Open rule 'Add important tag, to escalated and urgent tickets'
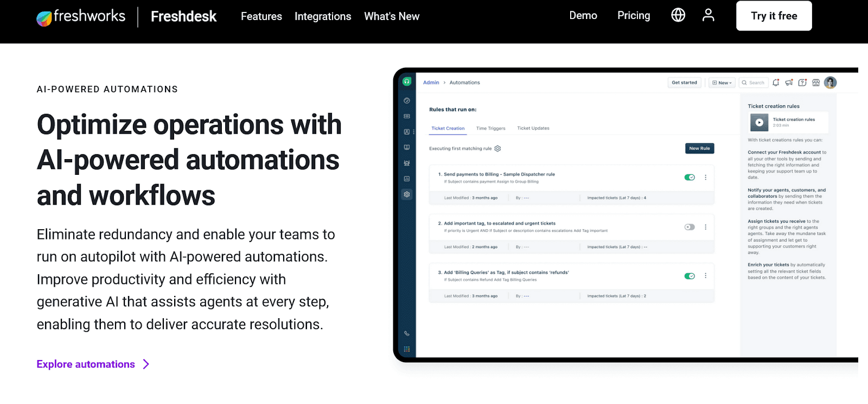The height and width of the screenshot is (404, 868). 500,223
